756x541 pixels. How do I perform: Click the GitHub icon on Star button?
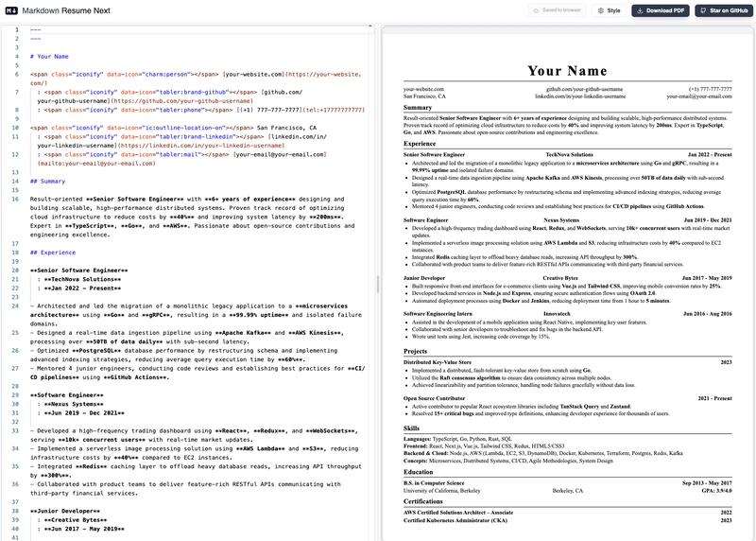click(x=704, y=10)
